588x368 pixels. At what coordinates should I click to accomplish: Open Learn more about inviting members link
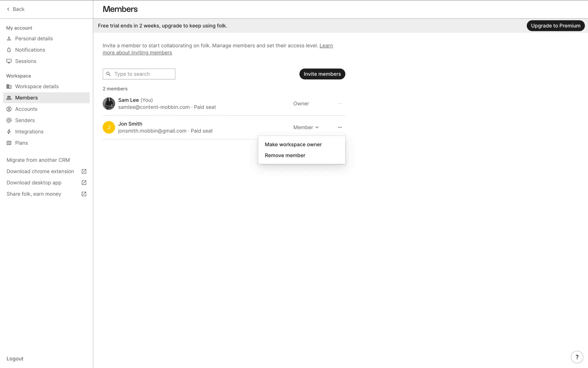coord(137,53)
